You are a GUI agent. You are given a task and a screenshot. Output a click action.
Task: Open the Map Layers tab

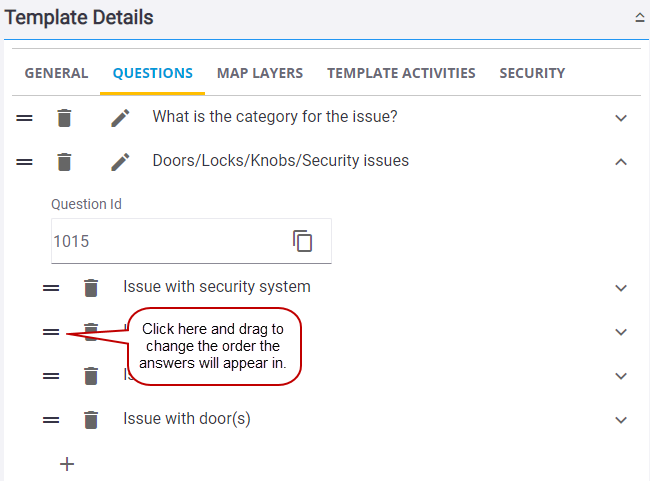(260, 73)
